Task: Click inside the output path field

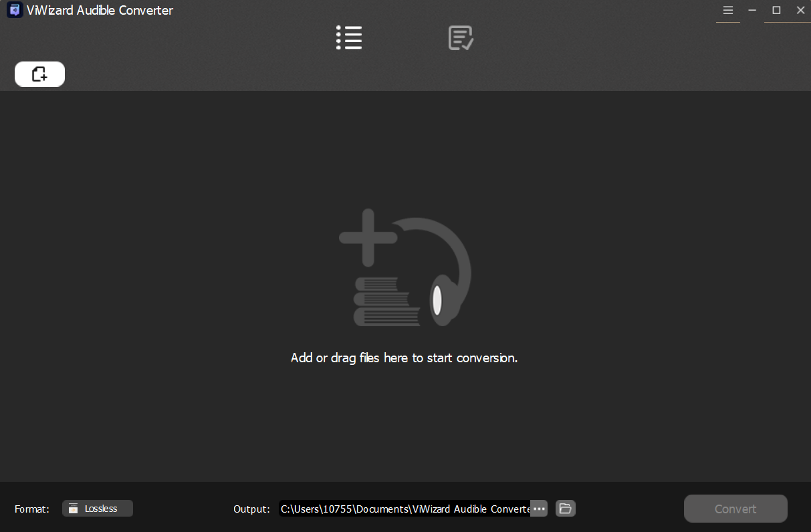Action: tap(404, 509)
